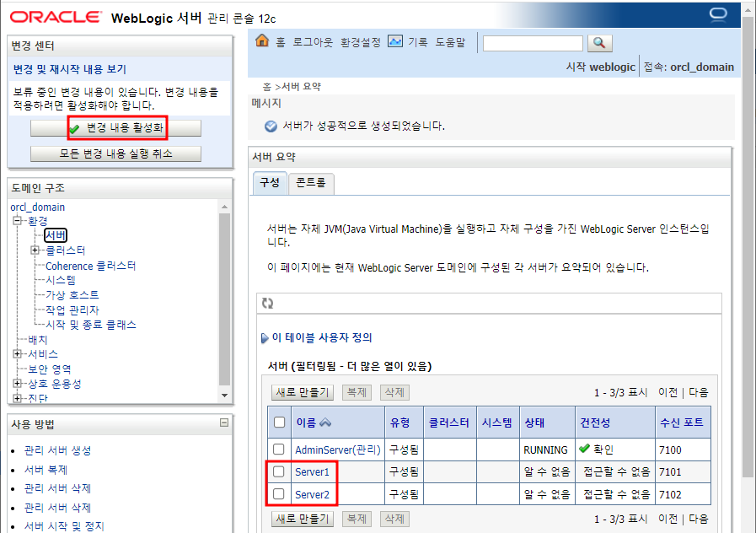This screenshot has width=756, height=533.
Task: Click the record chart icon next to 기록
Action: click(395, 41)
